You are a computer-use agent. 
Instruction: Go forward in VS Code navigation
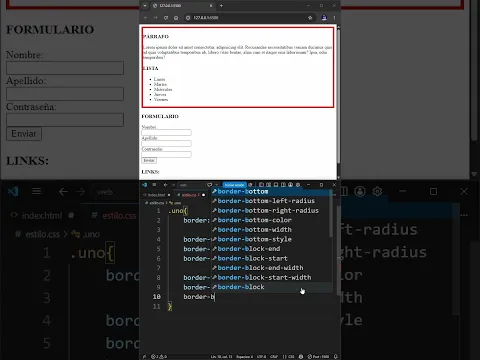(x=173, y=185)
